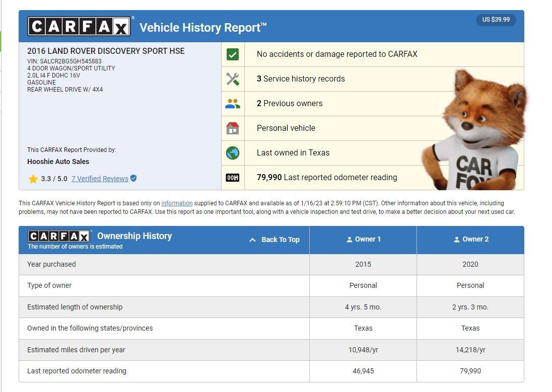Viewport: 552px width, 392px height.
Task: Open the information hyperlink in disclaimer
Action: coord(177,203)
